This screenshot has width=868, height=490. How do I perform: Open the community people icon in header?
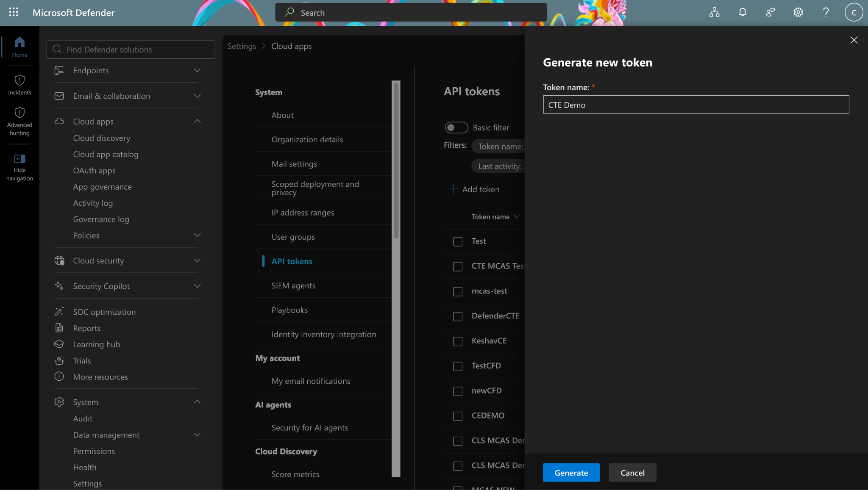pyautogui.click(x=771, y=12)
